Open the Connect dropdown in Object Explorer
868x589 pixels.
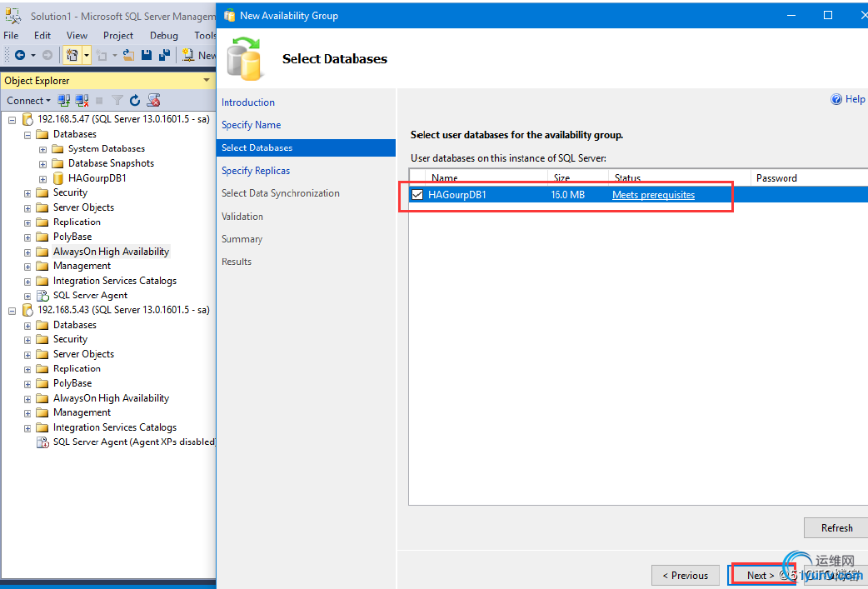(28, 100)
